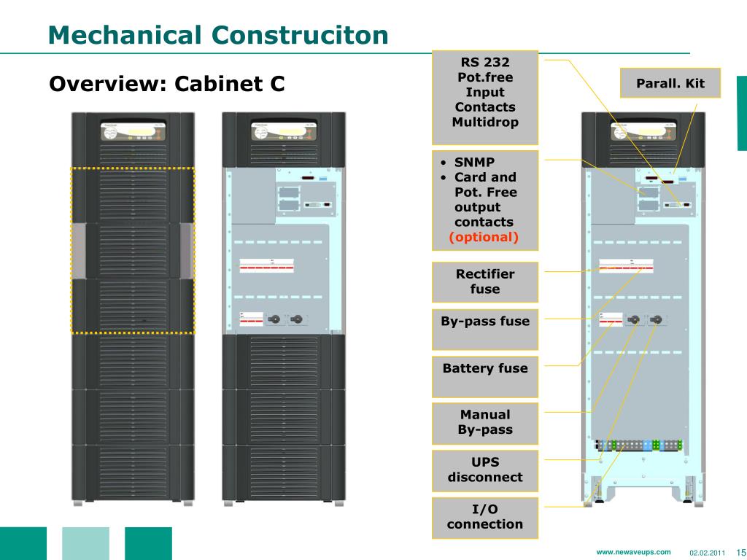The image size is (747, 560).
Task: Click the display panel on the closed cabinet
Action: pyautogui.click(x=133, y=131)
